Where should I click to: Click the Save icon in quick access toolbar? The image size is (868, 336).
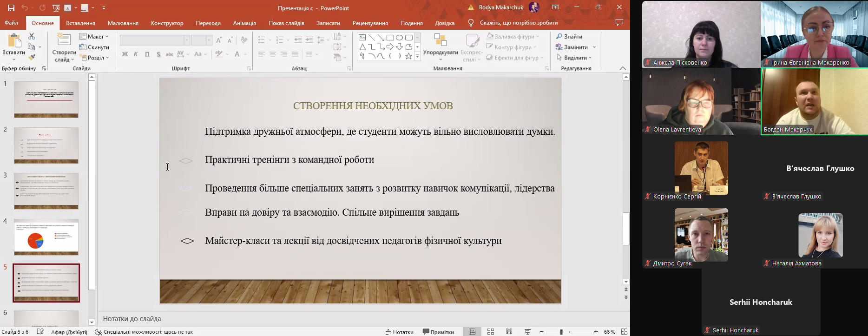[11, 7]
